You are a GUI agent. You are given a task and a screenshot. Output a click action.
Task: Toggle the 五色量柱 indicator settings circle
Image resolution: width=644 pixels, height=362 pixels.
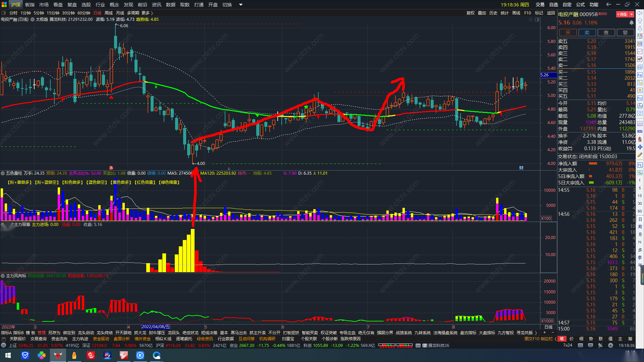coord(3,173)
